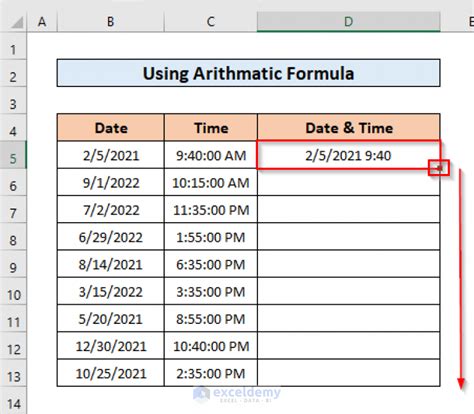Select column D header
Viewport: 474px width, 414px height.
point(349,22)
